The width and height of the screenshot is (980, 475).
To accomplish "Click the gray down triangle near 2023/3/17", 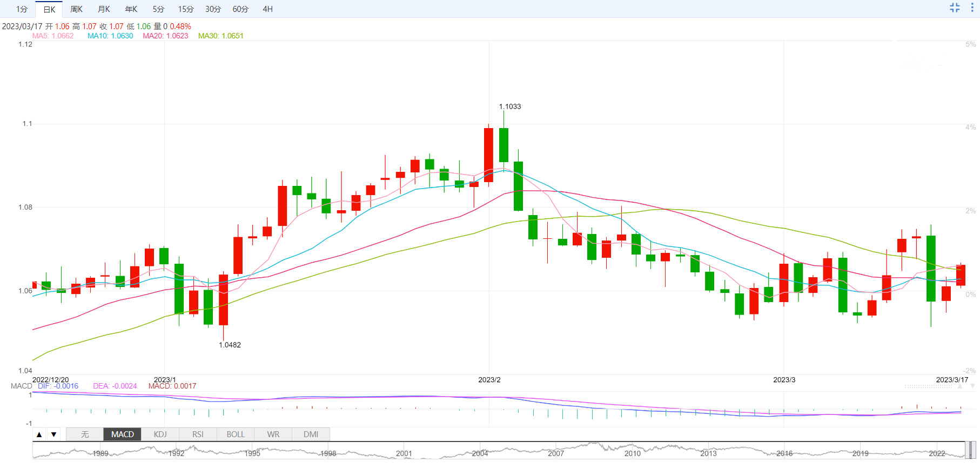I will 972,386.
